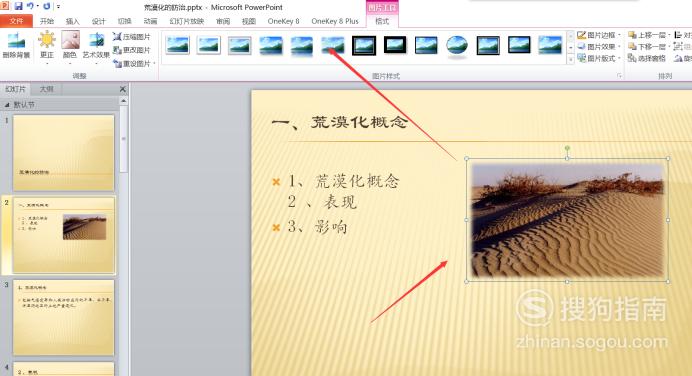The height and width of the screenshot is (376, 692).
Task: Switch to the 插入 ribbon tab
Action: [72, 21]
